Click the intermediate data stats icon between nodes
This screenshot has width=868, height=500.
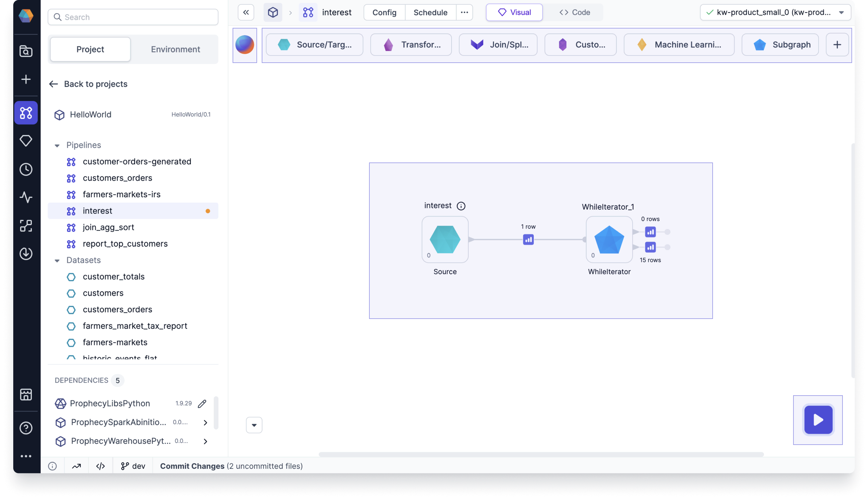(x=528, y=239)
